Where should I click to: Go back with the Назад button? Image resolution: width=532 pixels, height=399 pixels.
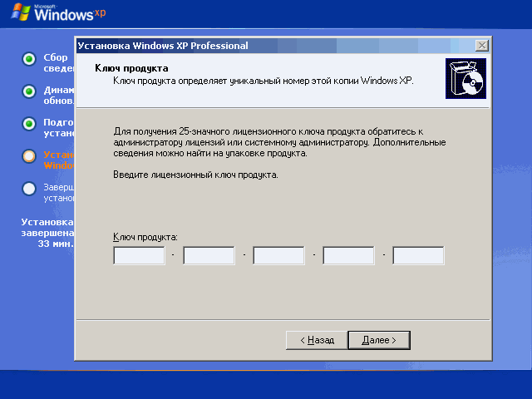[x=317, y=340]
